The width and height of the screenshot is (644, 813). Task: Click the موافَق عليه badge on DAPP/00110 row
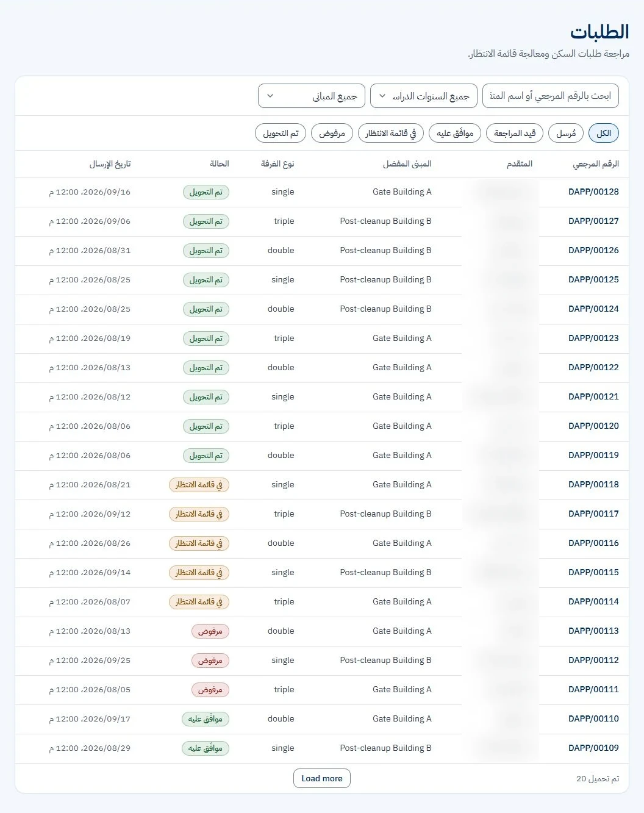click(205, 719)
